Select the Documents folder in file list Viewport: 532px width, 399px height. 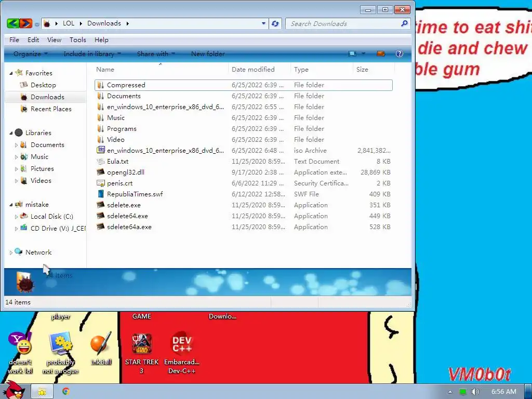(124, 96)
